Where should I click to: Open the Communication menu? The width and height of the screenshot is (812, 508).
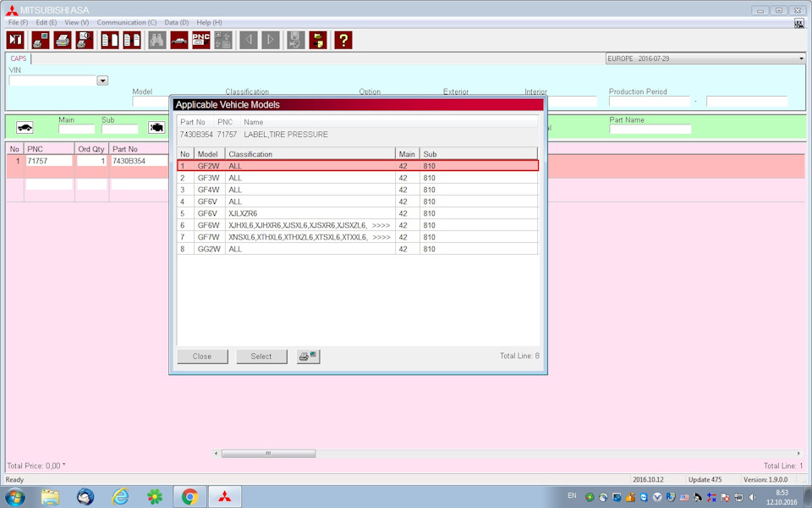[x=126, y=22]
